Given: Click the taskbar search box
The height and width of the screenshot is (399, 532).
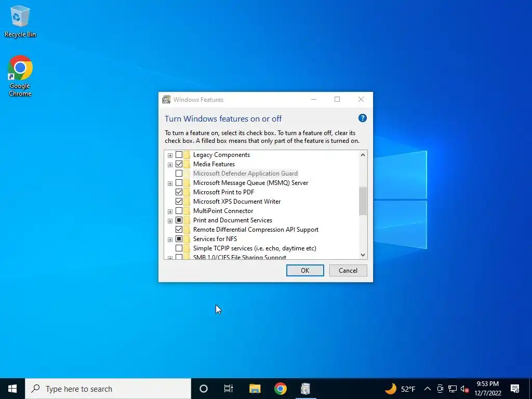Looking at the screenshot, I should pyautogui.click(x=108, y=389).
